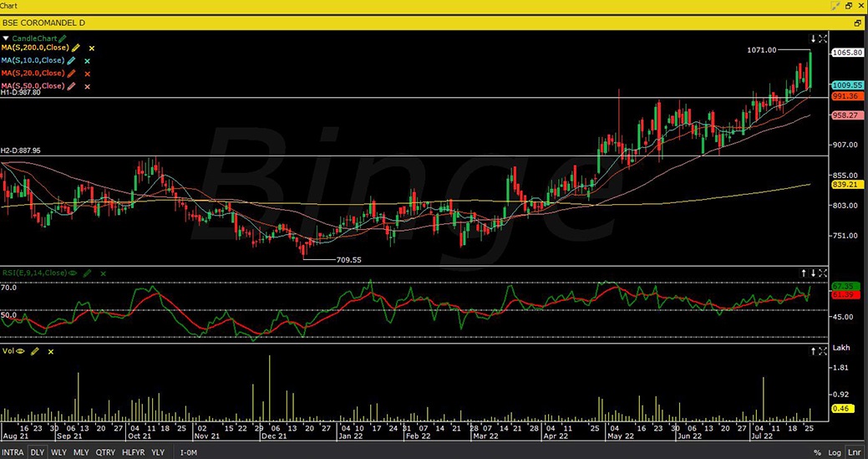Screen dimensions: 868x459
Task: Switch to MLY timeframe
Action: point(81,452)
